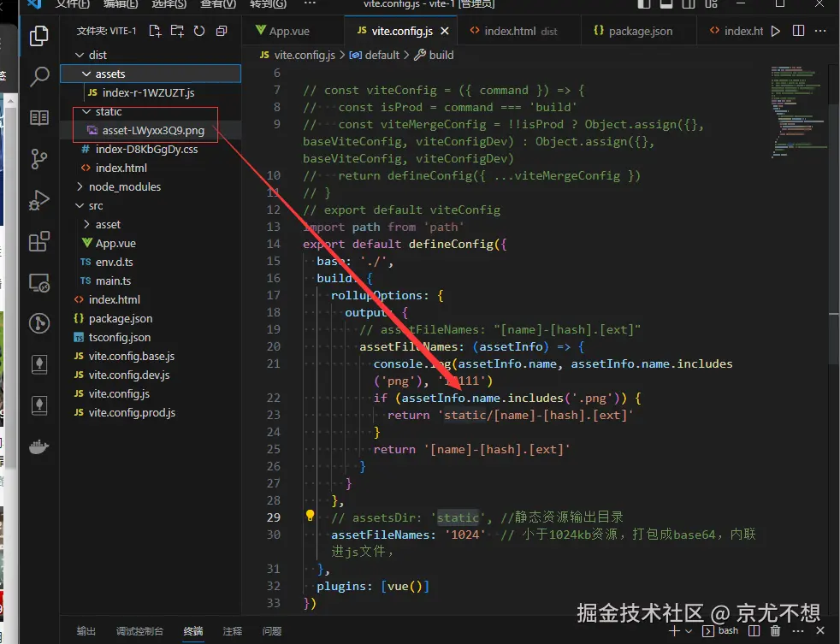The width and height of the screenshot is (840, 644).
Task: Open Source Control view
Action: coord(39,158)
